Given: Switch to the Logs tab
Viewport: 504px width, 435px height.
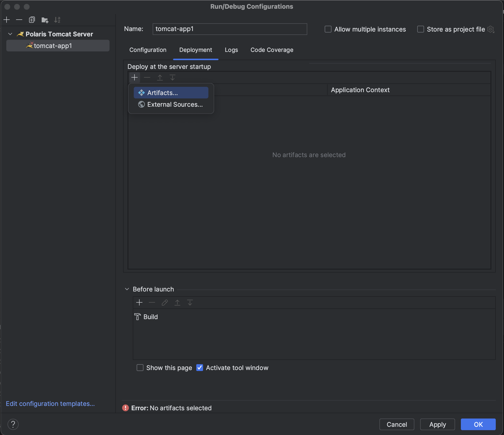Looking at the screenshot, I should 231,50.
